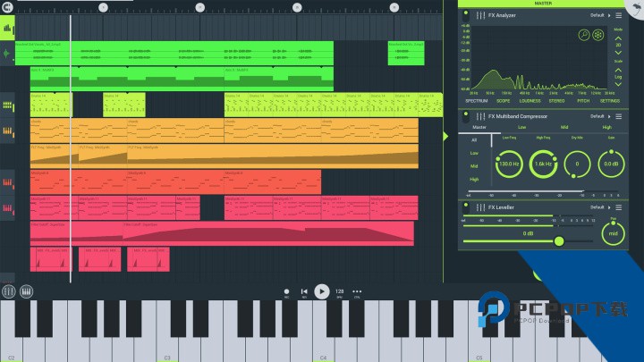Grab the FX Analyzer module reorder handle
644x362 pixels.
tap(480, 15)
